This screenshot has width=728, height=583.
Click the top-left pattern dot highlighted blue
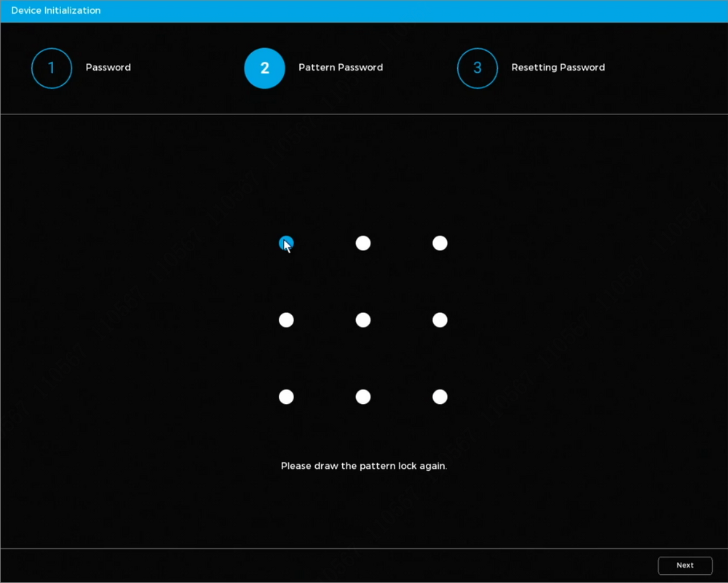286,243
